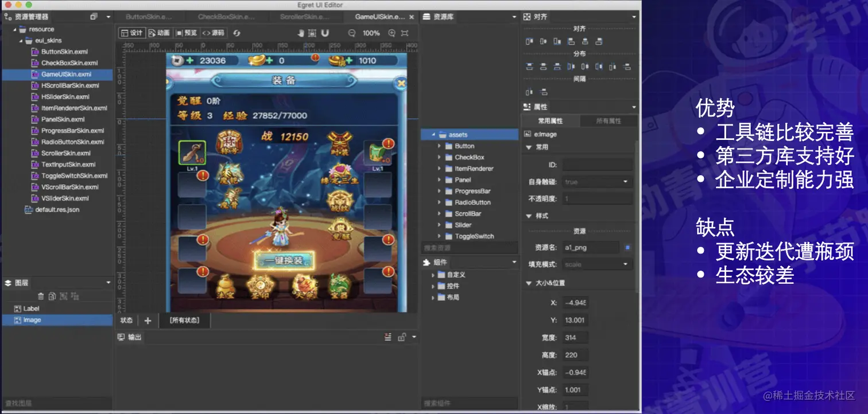Click the 搜索资源 search box
Screen dimensions: 868x414
pyautogui.click(x=470, y=248)
